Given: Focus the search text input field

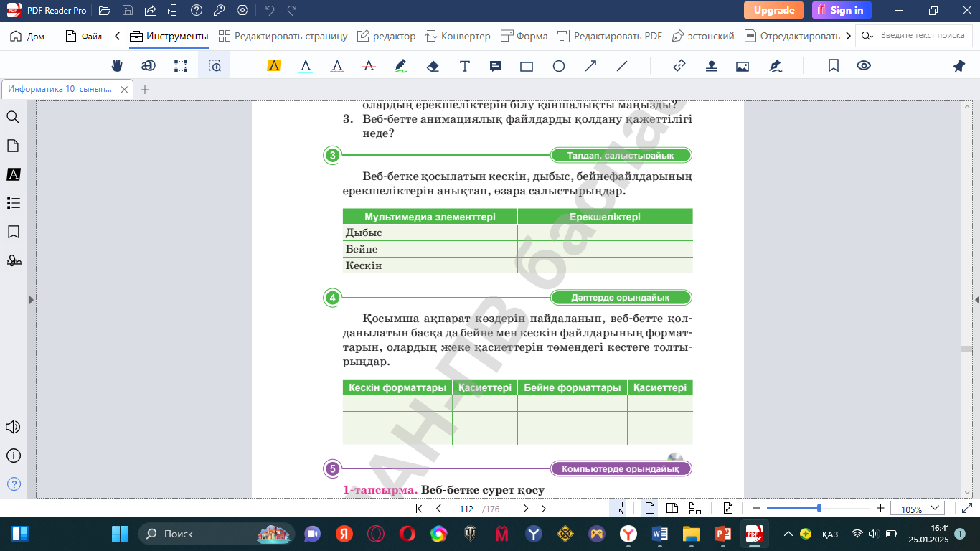Looking at the screenshot, I should point(923,35).
